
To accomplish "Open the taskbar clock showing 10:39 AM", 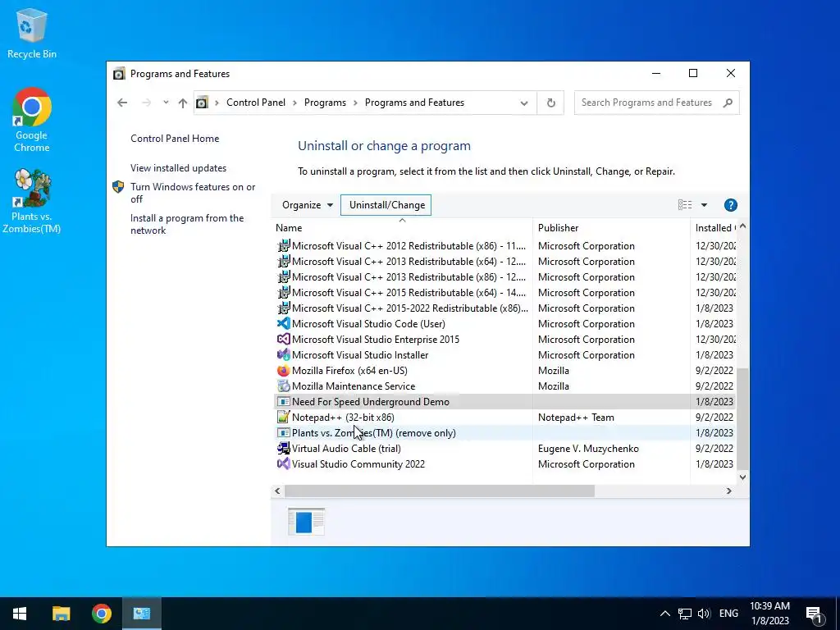I will [769, 614].
